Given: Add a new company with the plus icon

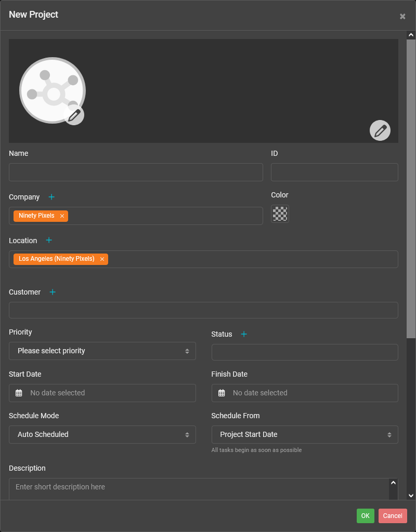Looking at the screenshot, I should pyautogui.click(x=51, y=197).
